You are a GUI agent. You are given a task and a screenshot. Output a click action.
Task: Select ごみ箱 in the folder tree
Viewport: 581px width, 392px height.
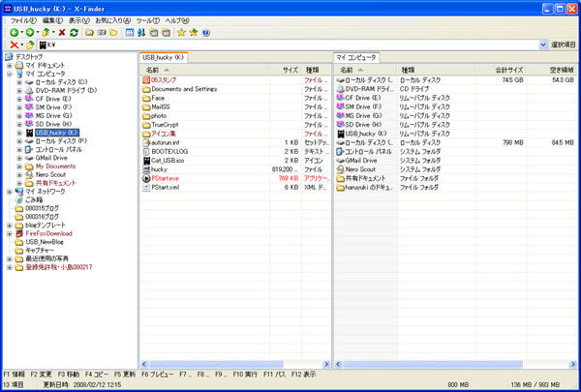(x=34, y=199)
